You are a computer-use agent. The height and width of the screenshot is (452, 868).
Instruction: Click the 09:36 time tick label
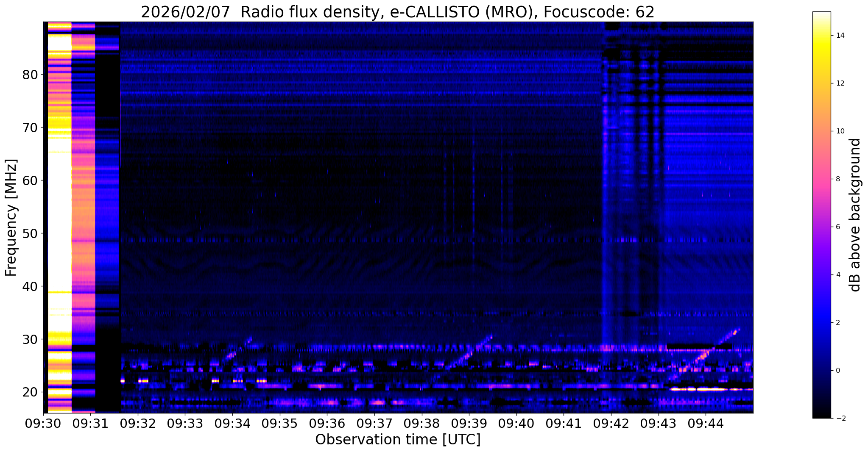327,423
